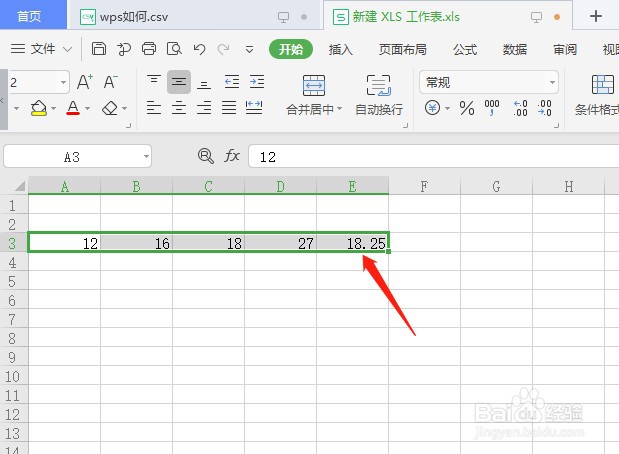Switch to the 插入 tab
This screenshot has height=454, width=619.
coord(340,49)
